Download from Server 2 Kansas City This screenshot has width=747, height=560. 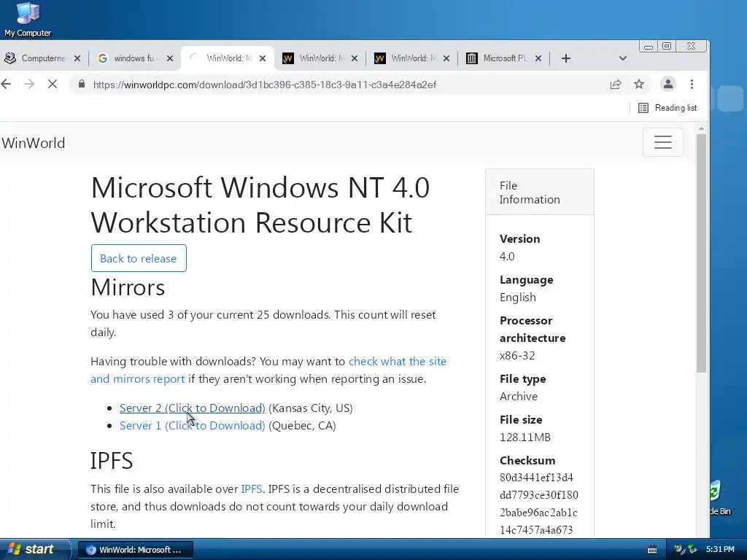click(193, 408)
